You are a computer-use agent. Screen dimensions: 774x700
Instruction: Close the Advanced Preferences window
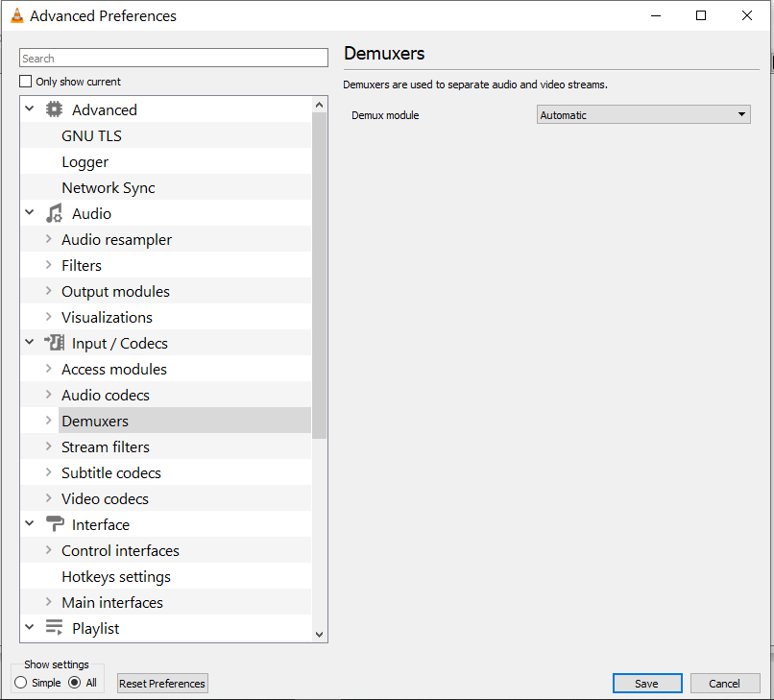coord(746,15)
